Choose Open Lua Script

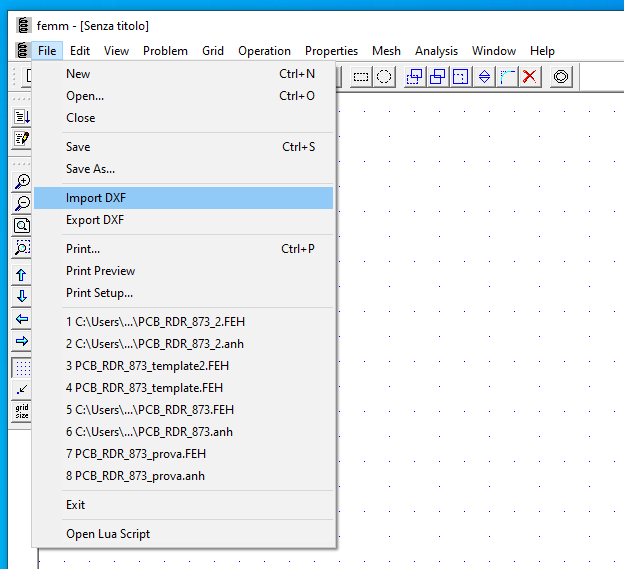183,534
